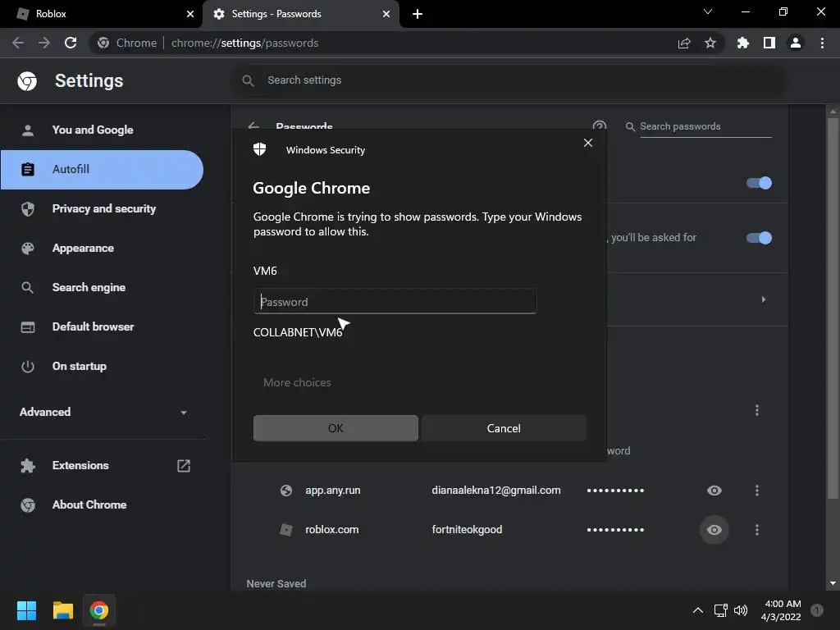Open the side panel icon in toolbar

click(x=769, y=43)
